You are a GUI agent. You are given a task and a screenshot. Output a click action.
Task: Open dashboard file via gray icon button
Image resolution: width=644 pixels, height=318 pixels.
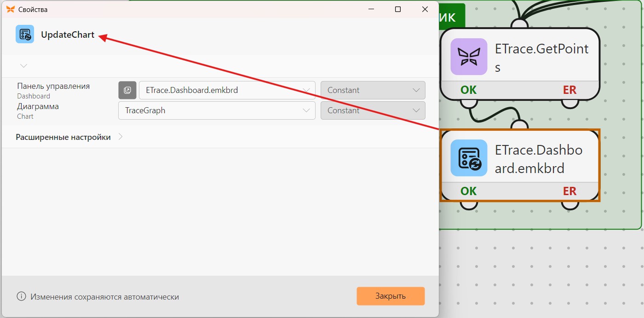(127, 90)
